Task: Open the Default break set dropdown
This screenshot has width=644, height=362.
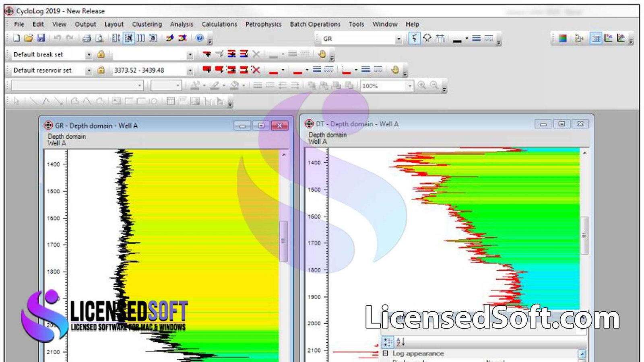Action: pos(89,54)
